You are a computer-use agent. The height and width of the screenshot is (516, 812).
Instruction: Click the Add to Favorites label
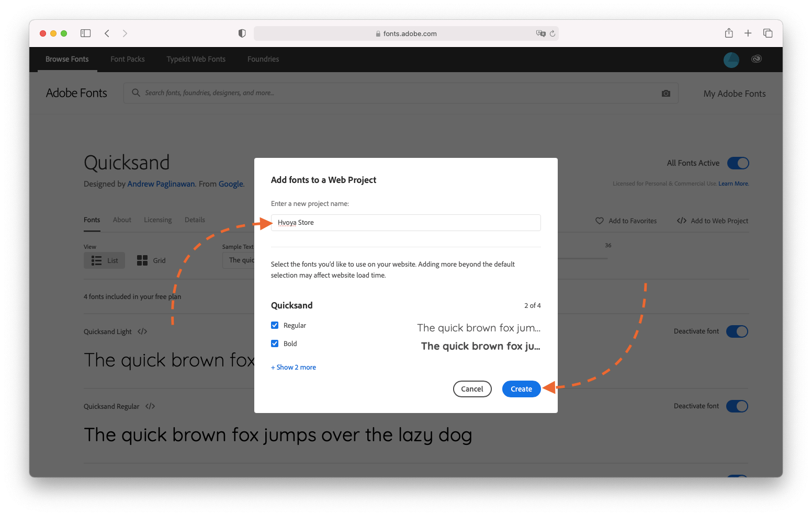coord(633,221)
